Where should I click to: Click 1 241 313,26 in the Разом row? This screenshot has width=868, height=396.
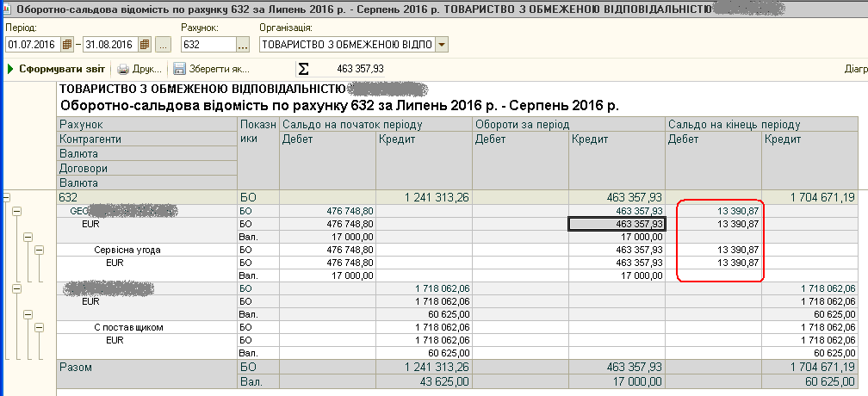(424, 368)
